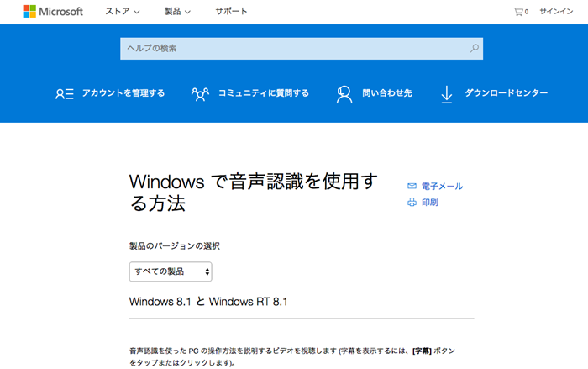The image size is (588, 369).
Task: Click the search magnifier icon
Action: click(475, 48)
